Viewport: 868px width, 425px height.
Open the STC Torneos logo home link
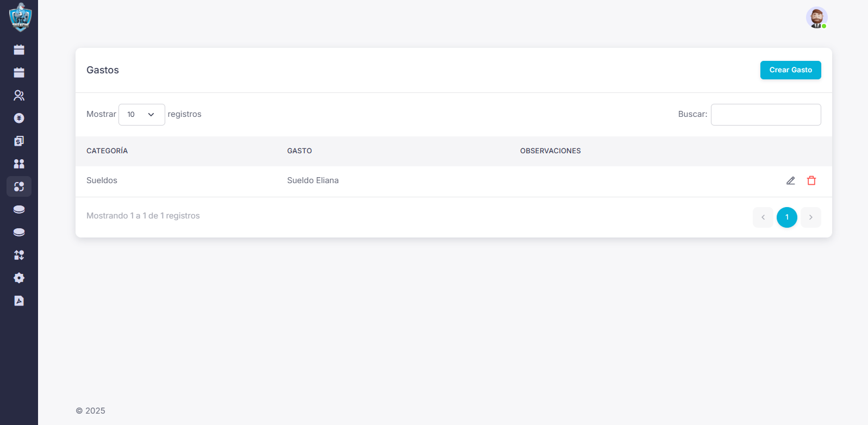coord(20,17)
